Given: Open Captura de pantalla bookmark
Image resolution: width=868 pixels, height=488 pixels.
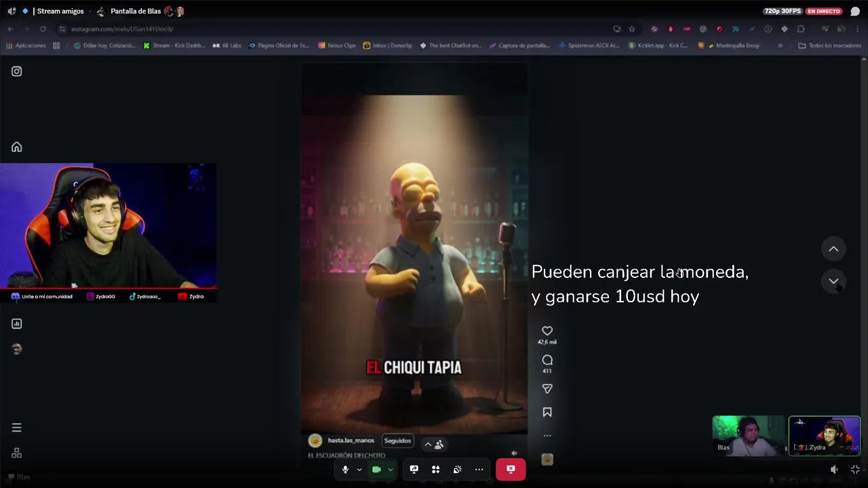Looking at the screenshot, I should coord(520,45).
